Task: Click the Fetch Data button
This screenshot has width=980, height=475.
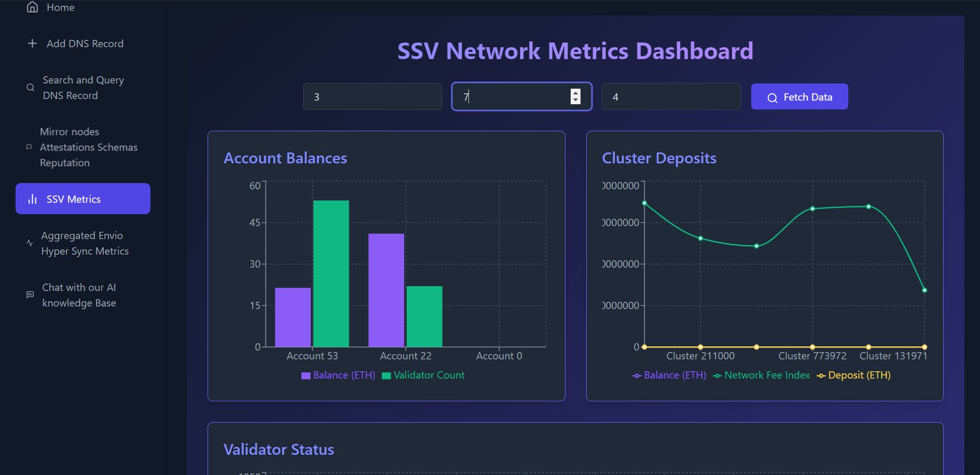Action: pyautogui.click(x=799, y=96)
